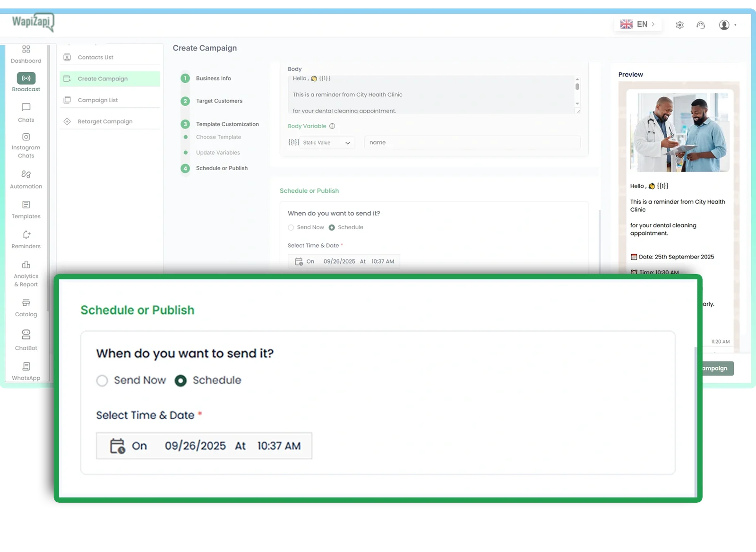Open the Chats section icon
This screenshot has width=756, height=552.
26,108
